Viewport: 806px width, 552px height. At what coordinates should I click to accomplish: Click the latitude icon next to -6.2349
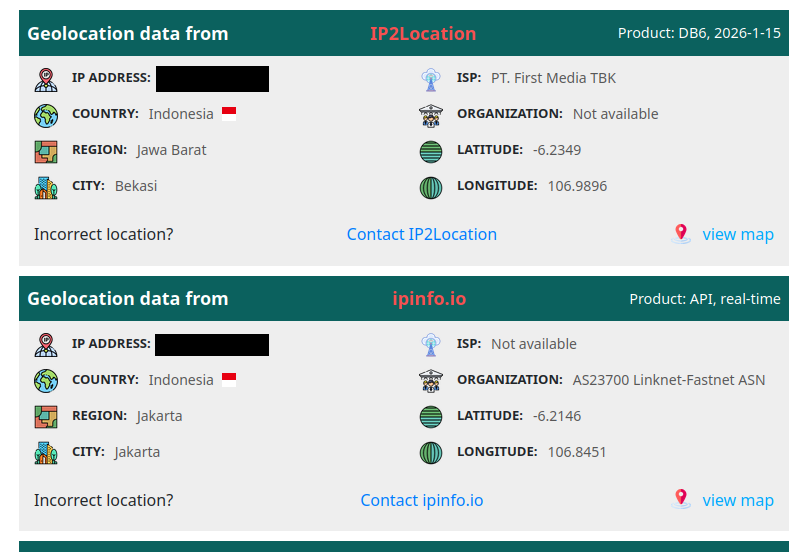pyautogui.click(x=430, y=151)
